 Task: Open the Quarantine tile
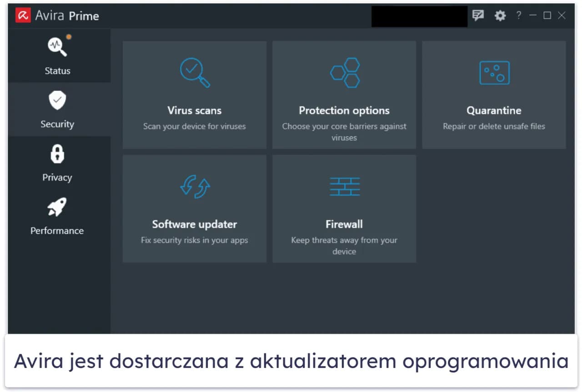pos(494,95)
